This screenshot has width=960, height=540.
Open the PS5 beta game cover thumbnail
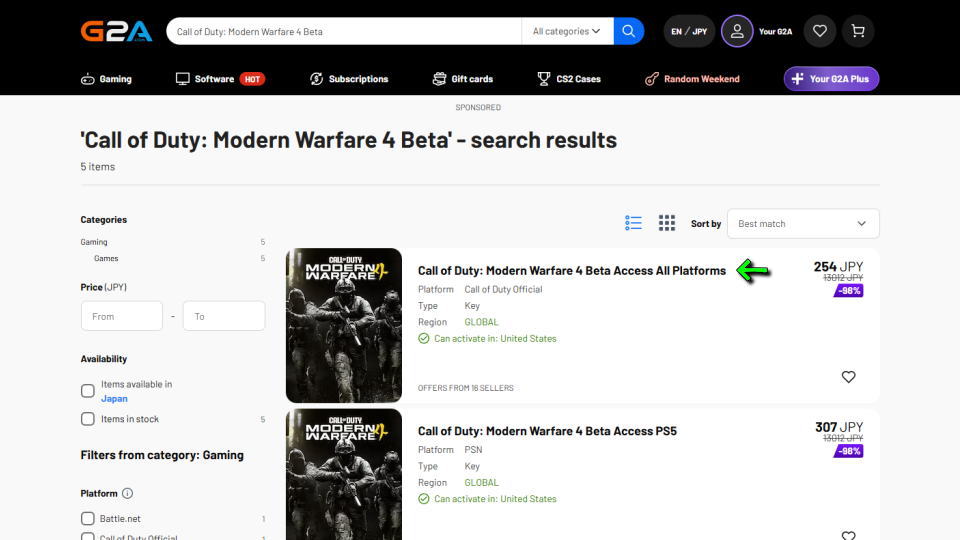click(344, 474)
